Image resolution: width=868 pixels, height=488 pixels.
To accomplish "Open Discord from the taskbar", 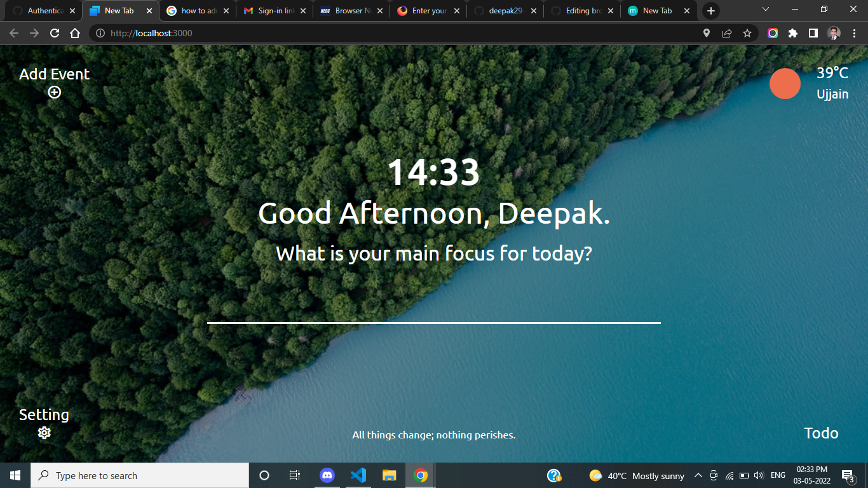I will click(x=327, y=475).
